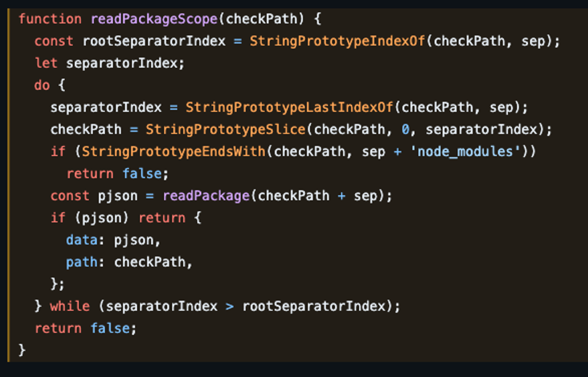Click the 'node_modules' string literal
The height and width of the screenshot is (377, 588).
[x=465, y=152]
